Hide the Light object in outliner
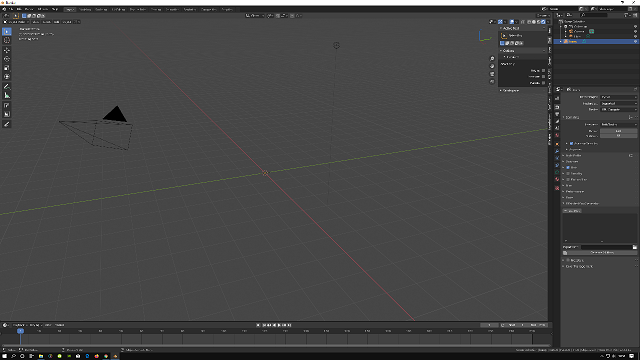640x360 pixels. 636,36
